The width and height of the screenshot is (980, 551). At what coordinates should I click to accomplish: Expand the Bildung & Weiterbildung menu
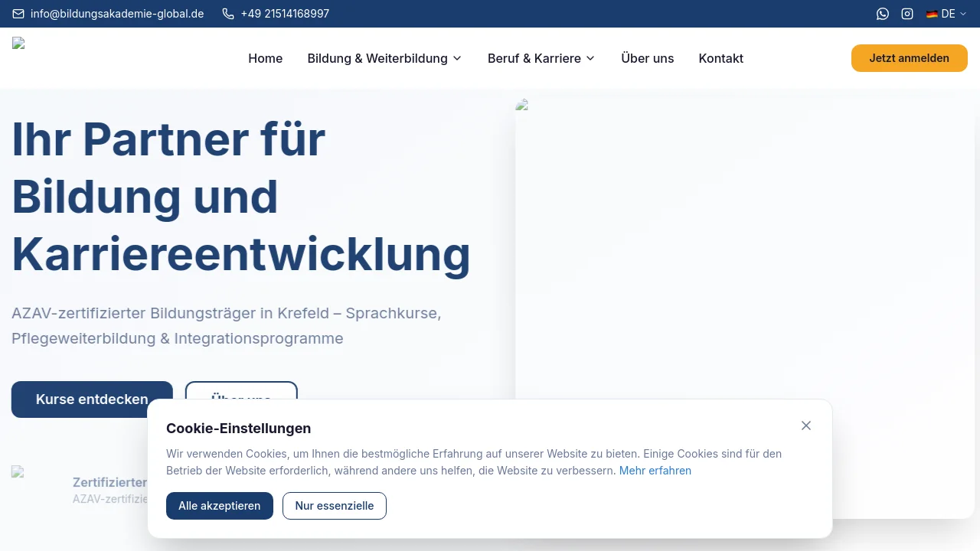coord(384,58)
